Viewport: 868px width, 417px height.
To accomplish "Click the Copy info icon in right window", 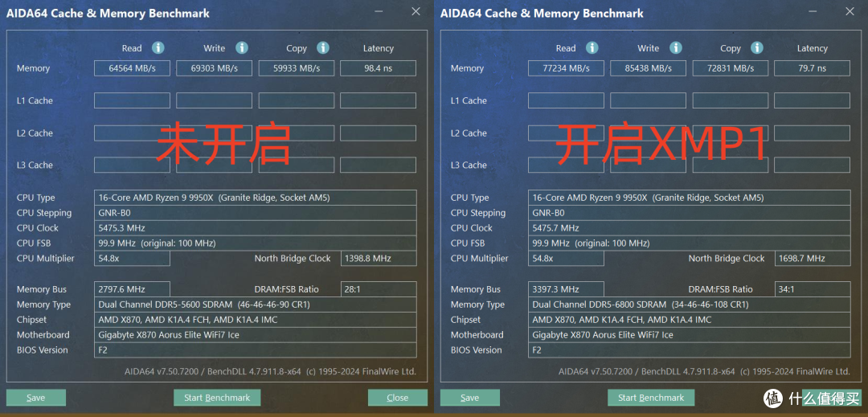I will tap(757, 48).
